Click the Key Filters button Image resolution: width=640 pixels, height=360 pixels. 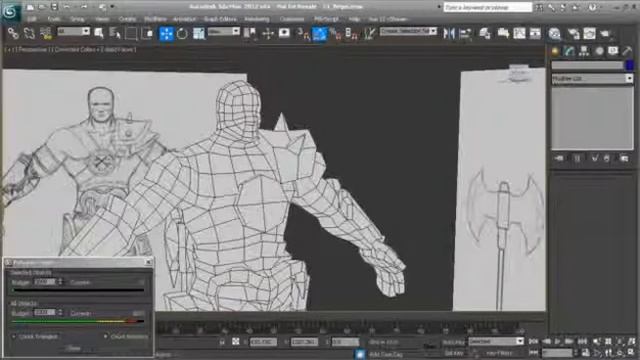click(x=499, y=353)
